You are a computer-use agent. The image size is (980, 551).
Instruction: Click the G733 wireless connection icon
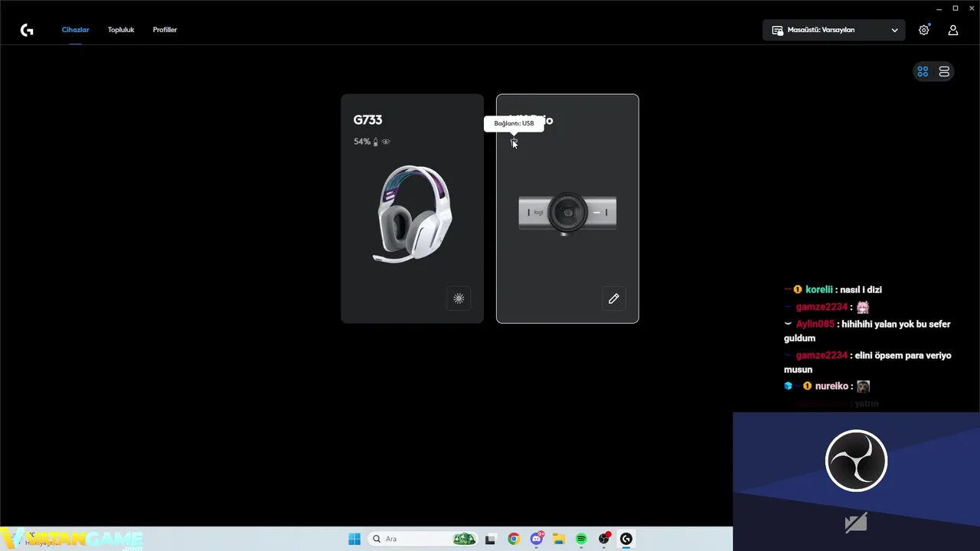[x=386, y=142]
